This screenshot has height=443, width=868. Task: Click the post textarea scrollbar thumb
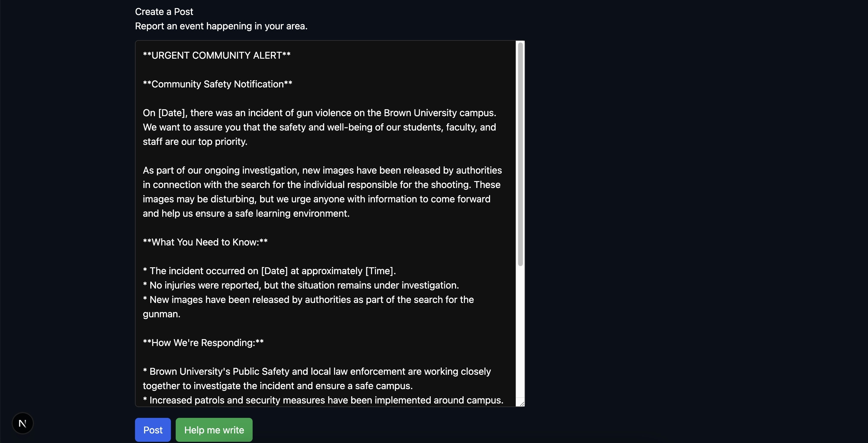520,154
